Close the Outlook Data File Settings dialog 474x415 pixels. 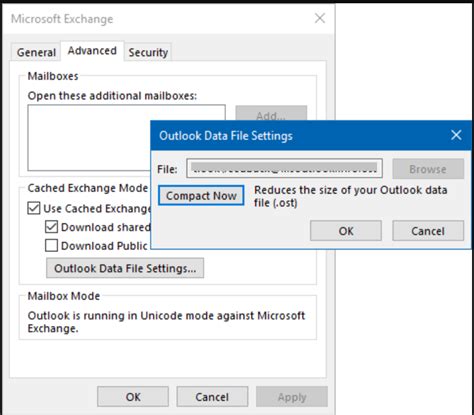[456, 135]
